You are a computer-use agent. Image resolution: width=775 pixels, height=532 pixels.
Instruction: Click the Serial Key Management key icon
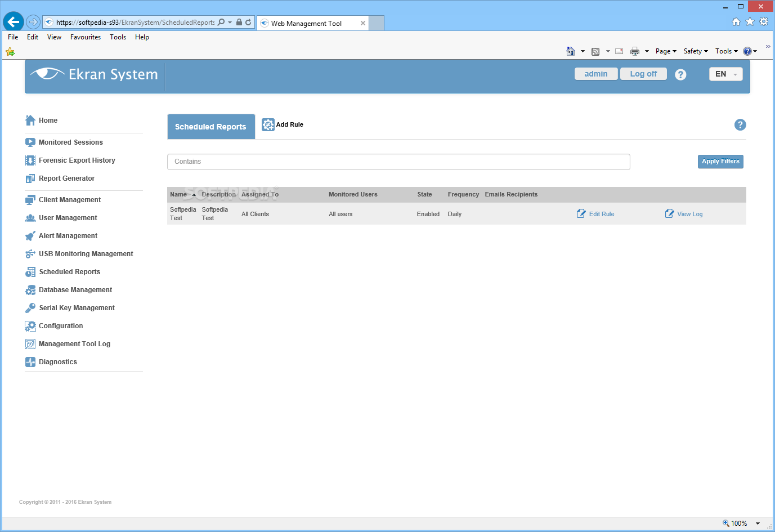coord(30,308)
